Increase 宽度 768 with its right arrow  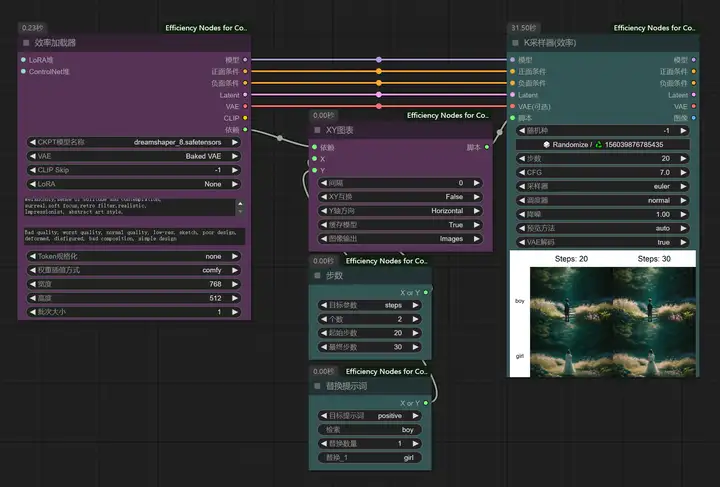[x=235, y=284]
